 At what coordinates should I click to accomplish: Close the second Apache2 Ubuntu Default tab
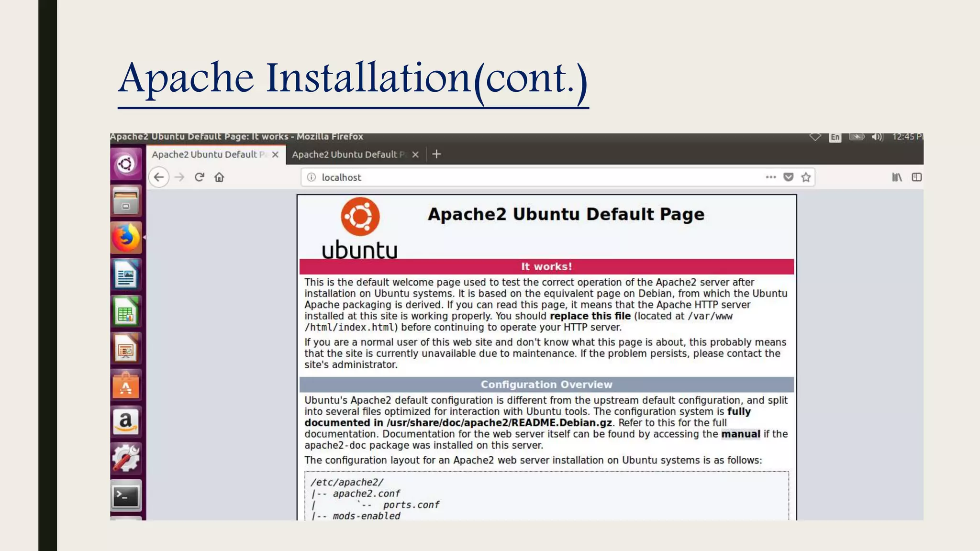point(415,154)
